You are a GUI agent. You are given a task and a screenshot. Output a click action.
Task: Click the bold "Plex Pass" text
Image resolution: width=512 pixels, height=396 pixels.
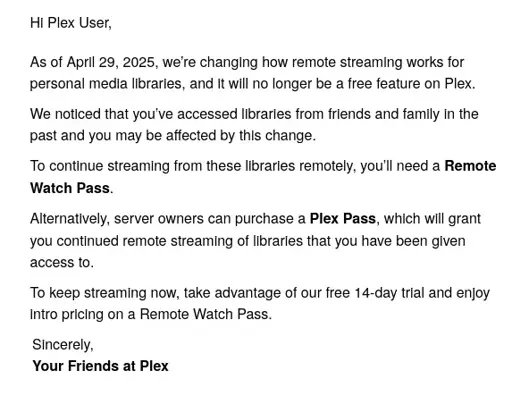click(343, 219)
